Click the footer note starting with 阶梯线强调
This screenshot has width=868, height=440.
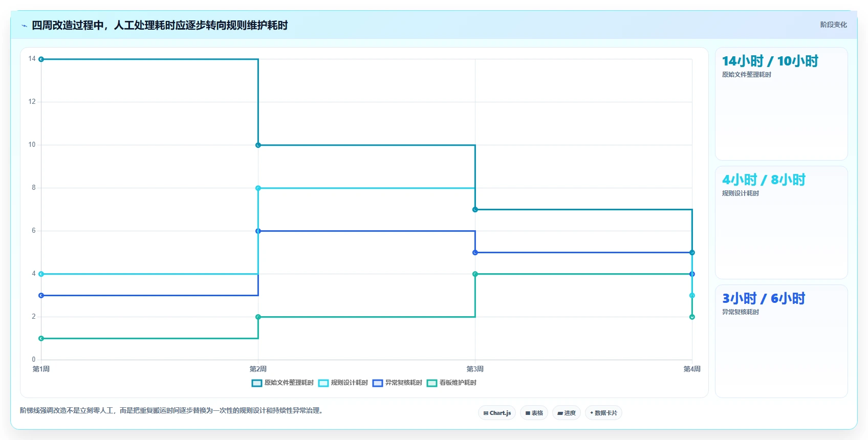[171, 411]
